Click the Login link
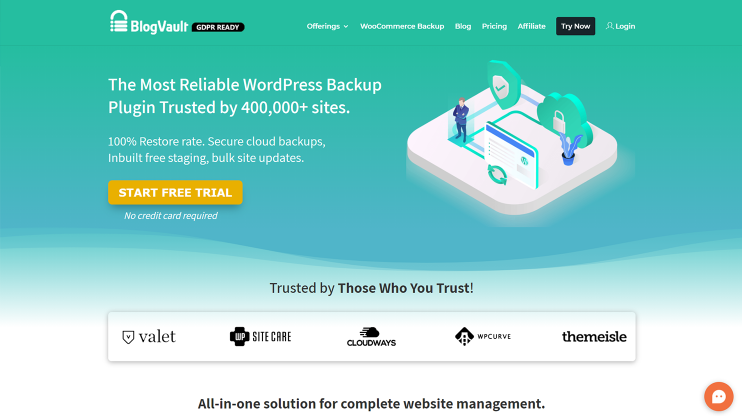 tap(620, 27)
